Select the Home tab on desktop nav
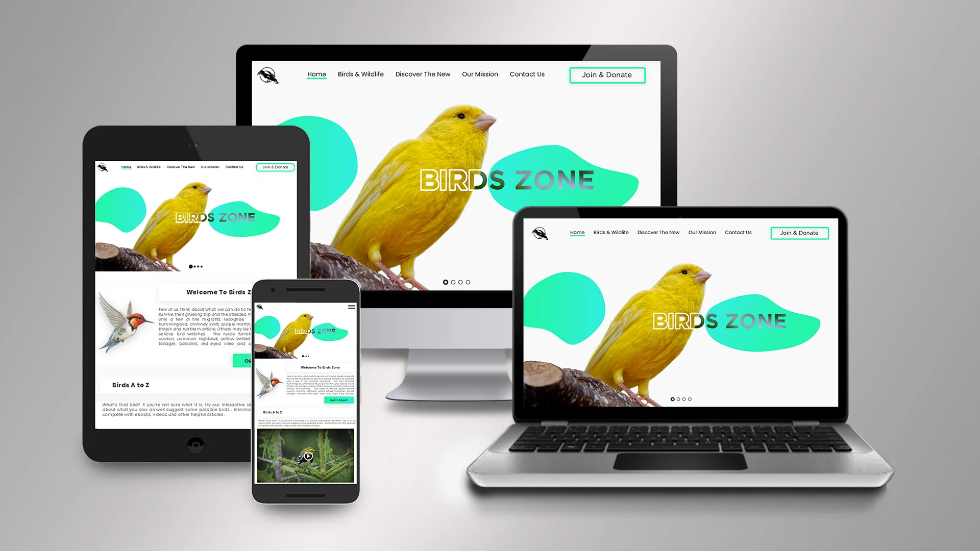Viewport: 980px width, 551px height. pyautogui.click(x=316, y=74)
